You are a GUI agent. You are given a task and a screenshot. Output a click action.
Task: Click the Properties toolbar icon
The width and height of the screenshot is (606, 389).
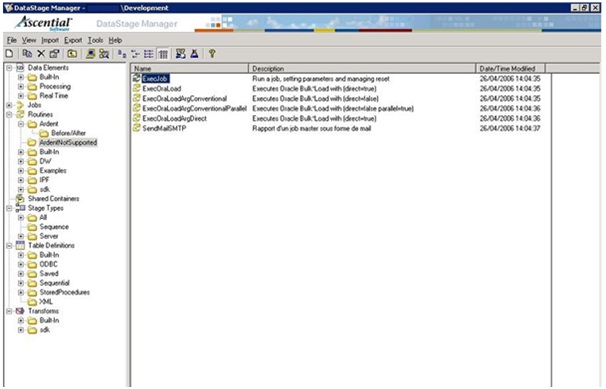click(54, 54)
